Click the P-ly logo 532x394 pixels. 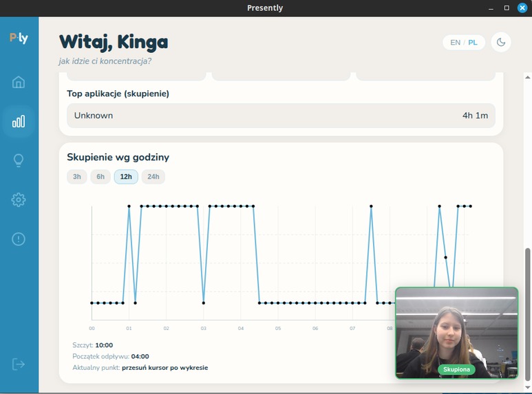point(19,38)
